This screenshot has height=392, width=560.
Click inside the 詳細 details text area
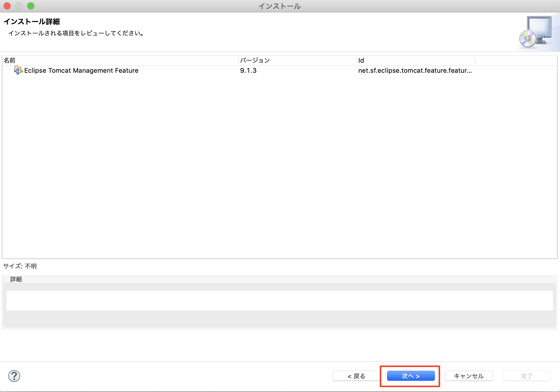[279, 300]
